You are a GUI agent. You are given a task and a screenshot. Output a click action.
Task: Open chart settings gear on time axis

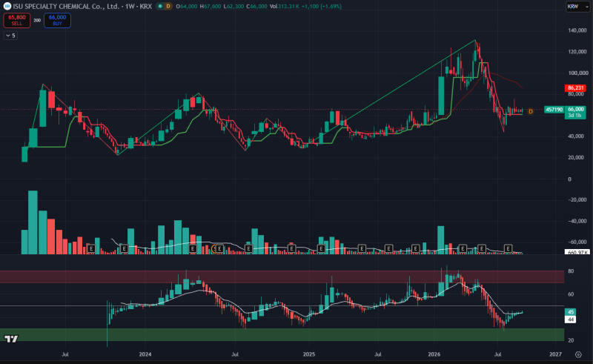(x=578, y=354)
